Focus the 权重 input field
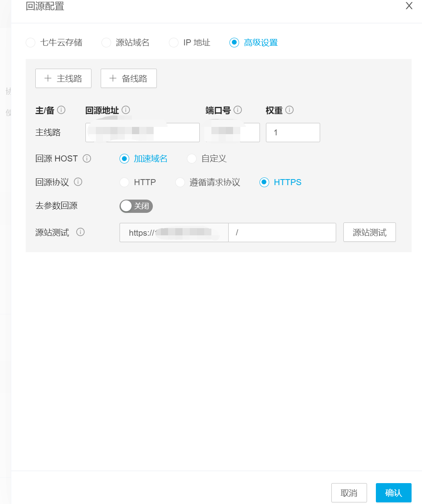422x504 pixels. pos(293,133)
